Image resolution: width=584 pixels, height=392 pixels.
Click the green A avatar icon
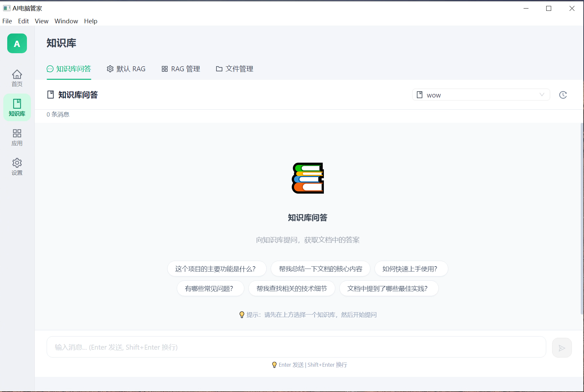click(x=17, y=43)
